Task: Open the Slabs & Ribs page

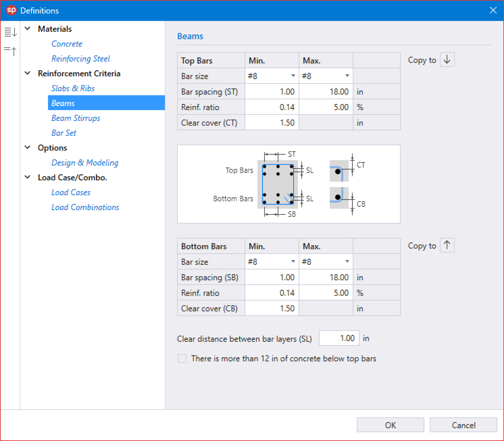Action: tap(73, 88)
